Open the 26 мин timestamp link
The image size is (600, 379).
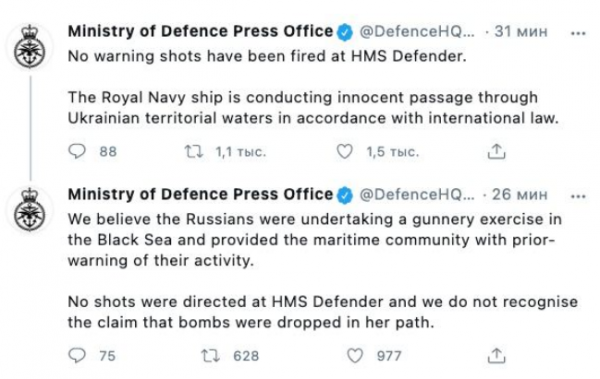(x=520, y=194)
